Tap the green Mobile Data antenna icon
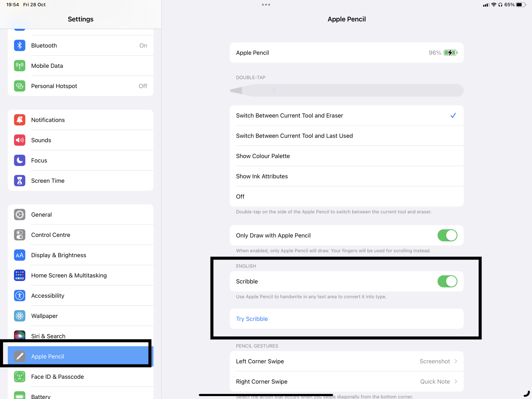Viewport: 532px width, 399px height. coord(19,66)
